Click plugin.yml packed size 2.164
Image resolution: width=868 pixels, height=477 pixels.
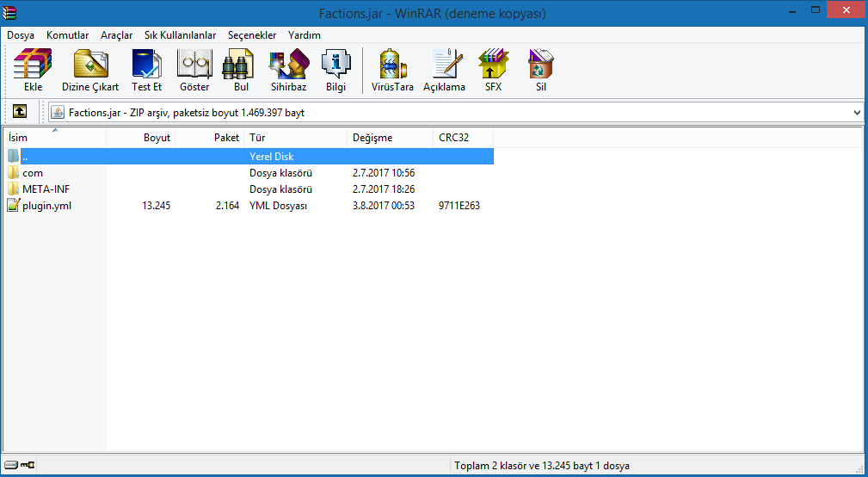click(227, 206)
